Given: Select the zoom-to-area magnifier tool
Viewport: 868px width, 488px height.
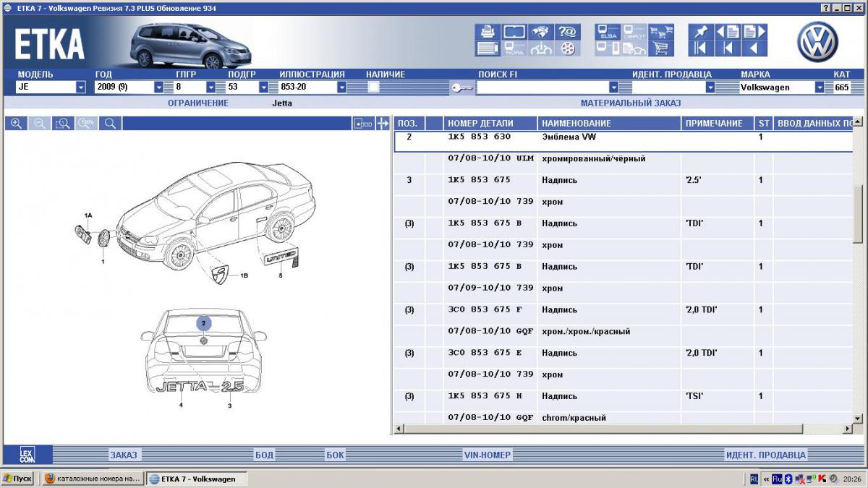Looking at the screenshot, I should click(63, 124).
